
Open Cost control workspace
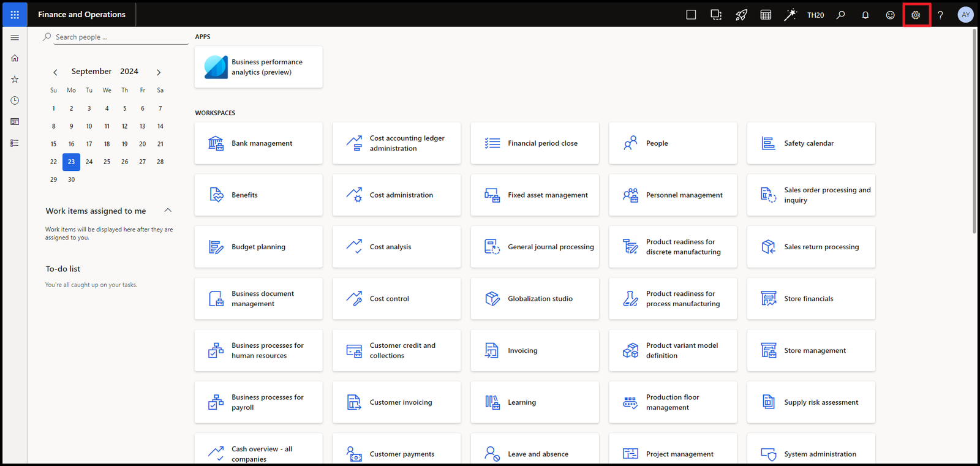(x=397, y=299)
